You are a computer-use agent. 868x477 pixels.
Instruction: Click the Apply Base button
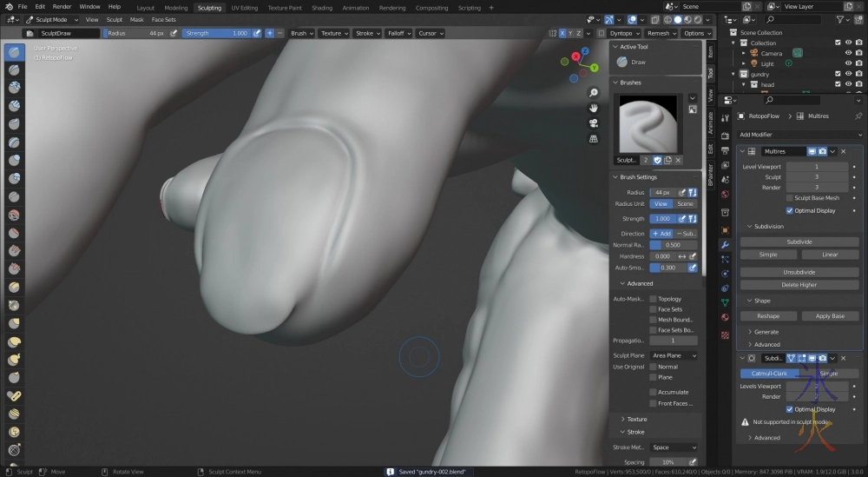(x=830, y=316)
